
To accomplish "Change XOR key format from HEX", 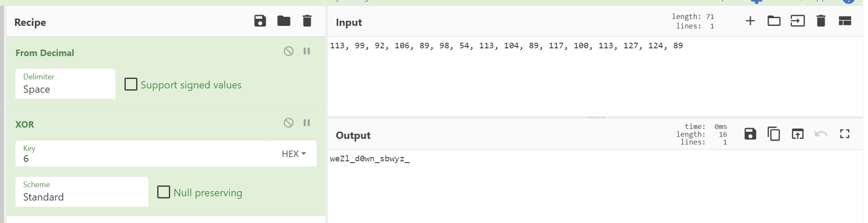I will [x=294, y=154].
